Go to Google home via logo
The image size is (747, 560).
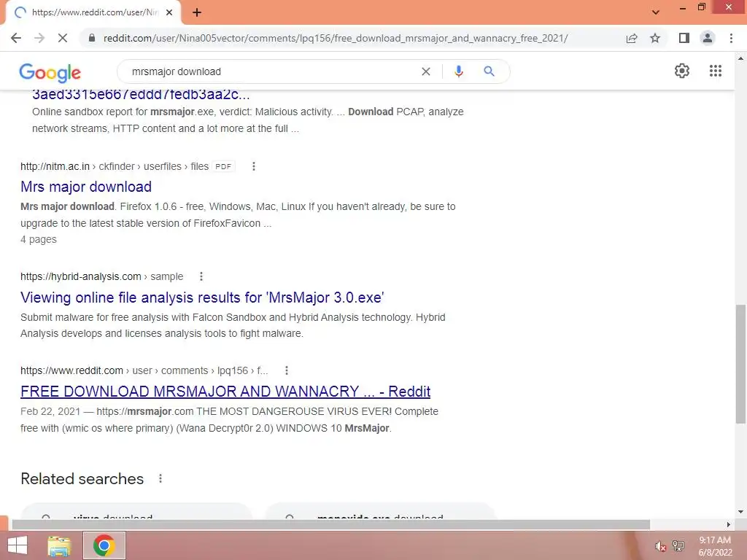tap(50, 72)
